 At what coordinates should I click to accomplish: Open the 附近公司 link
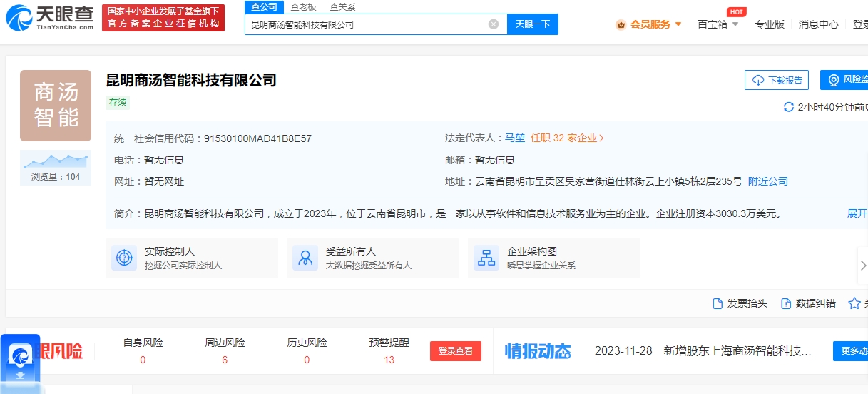click(768, 181)
